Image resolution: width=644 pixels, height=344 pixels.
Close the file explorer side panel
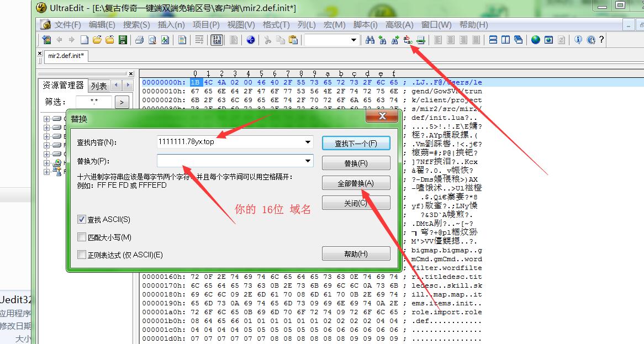coord(131,74)
